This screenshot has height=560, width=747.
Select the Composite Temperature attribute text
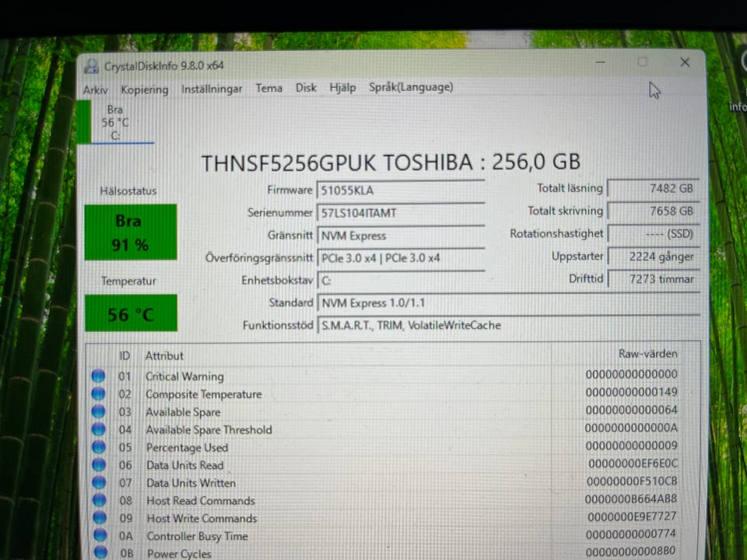tap(203, 394)
